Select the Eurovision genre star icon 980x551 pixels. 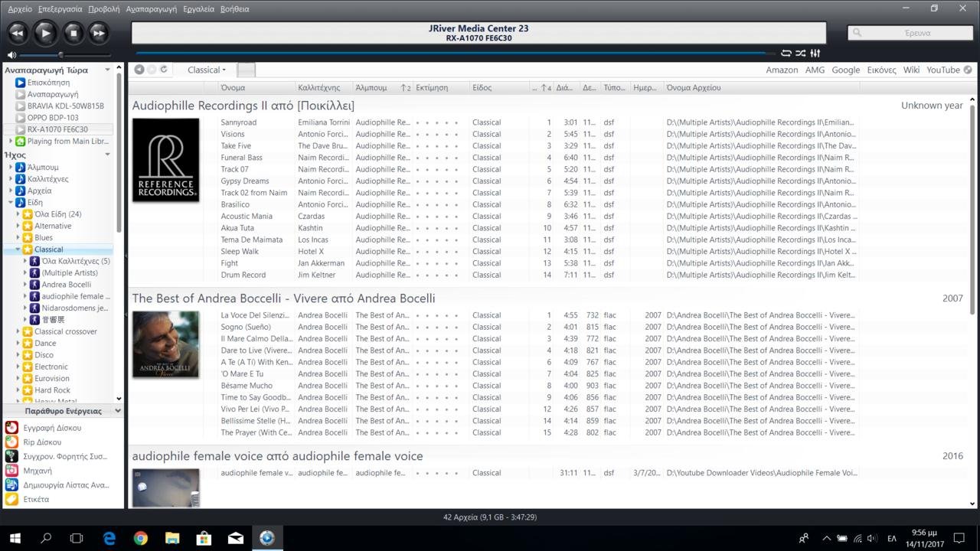pos(28,378)
